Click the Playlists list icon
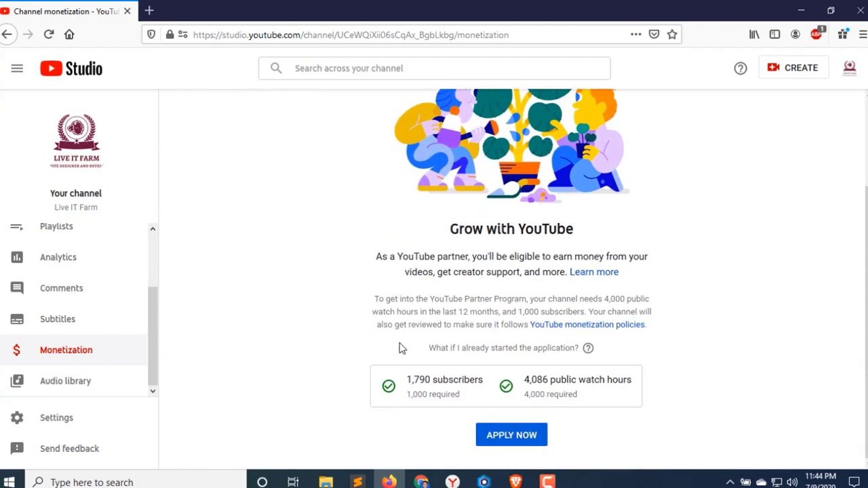The height and width of the screenshot is (488, 868). click(17, 227)
